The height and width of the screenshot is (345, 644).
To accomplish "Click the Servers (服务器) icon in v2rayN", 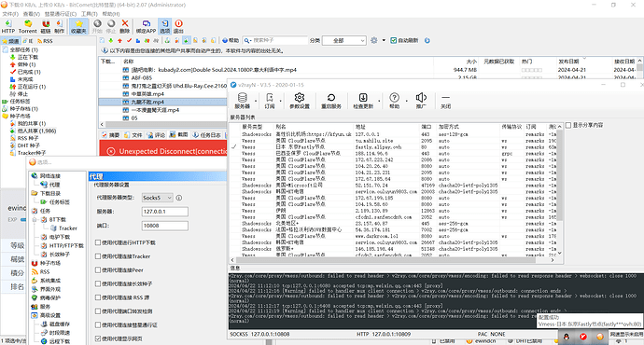I will pyautogui.click(x=243, y=101).
